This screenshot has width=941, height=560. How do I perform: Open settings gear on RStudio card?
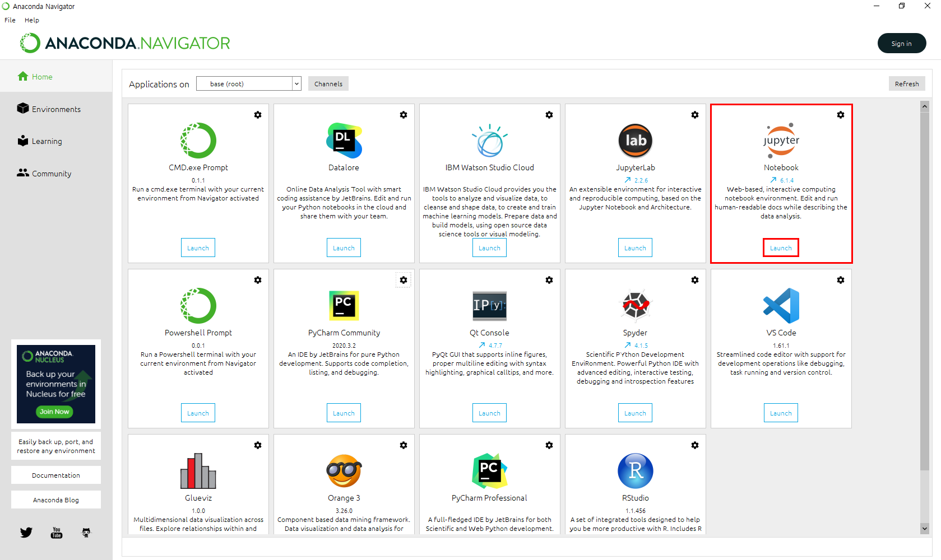click(695, 445)
